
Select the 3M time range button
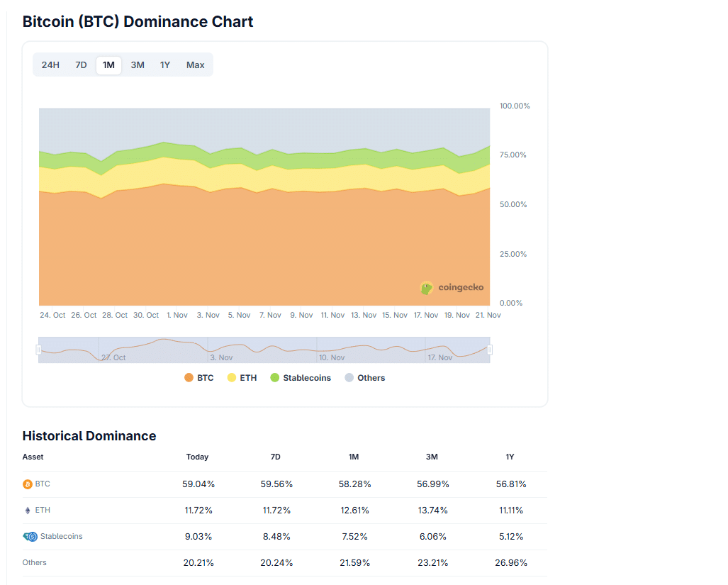pos(138,65)
